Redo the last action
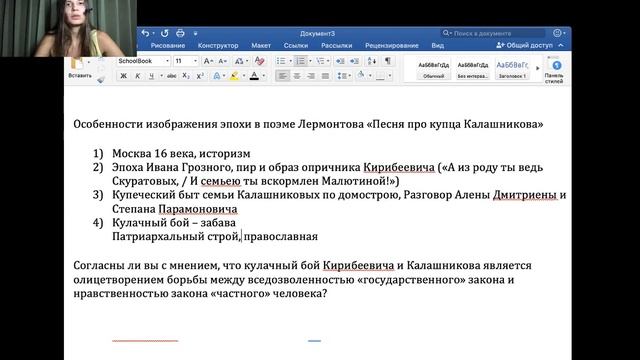The height and width of the screenshot is (360, 640). click(x=164, y=33)
